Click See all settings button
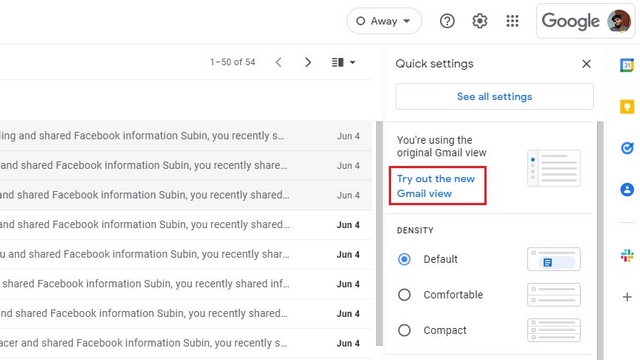 (494, 96)
